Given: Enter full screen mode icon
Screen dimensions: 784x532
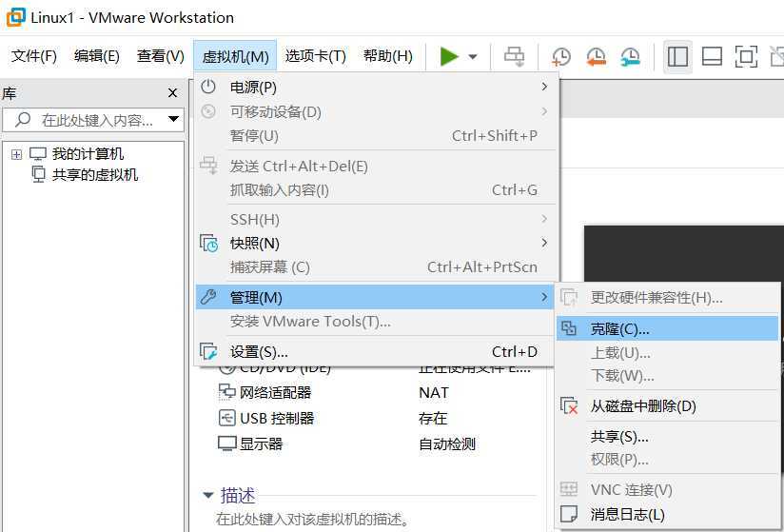Looking at the screenshot, I should 746,56.
